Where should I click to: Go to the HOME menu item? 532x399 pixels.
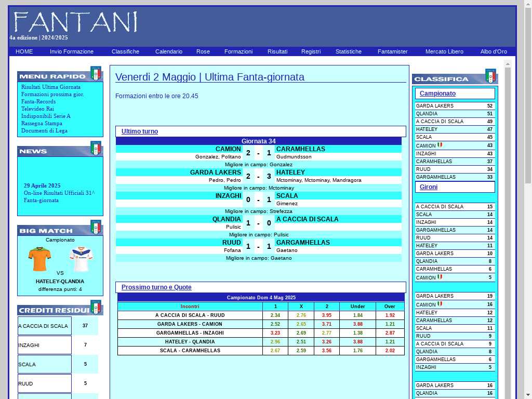24,51
